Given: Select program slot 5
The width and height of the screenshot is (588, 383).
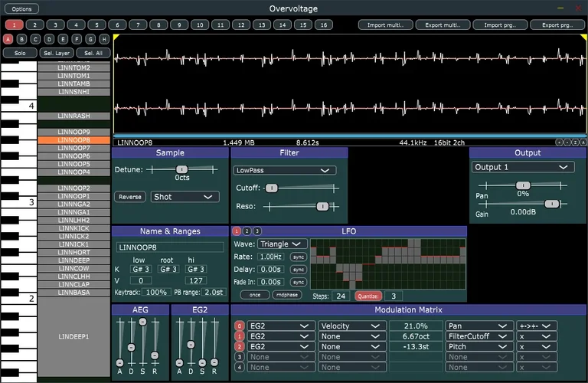Looking at the screenshot, I should [x=96, y=25].
